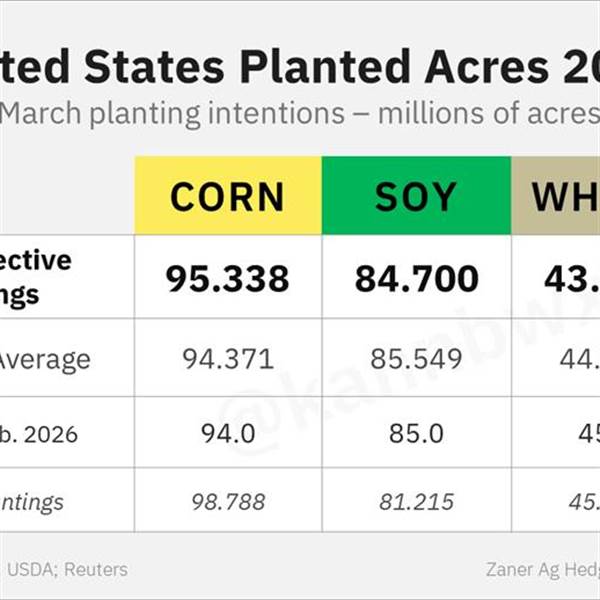Select the bold soy value 84.700
The width and height of the screenshot is (600, 600).
pos(416,277)
